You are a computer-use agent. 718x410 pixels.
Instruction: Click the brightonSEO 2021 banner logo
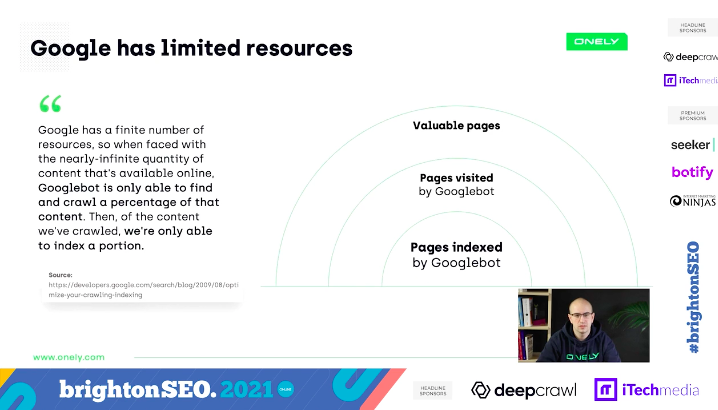(x=166, y=390)
